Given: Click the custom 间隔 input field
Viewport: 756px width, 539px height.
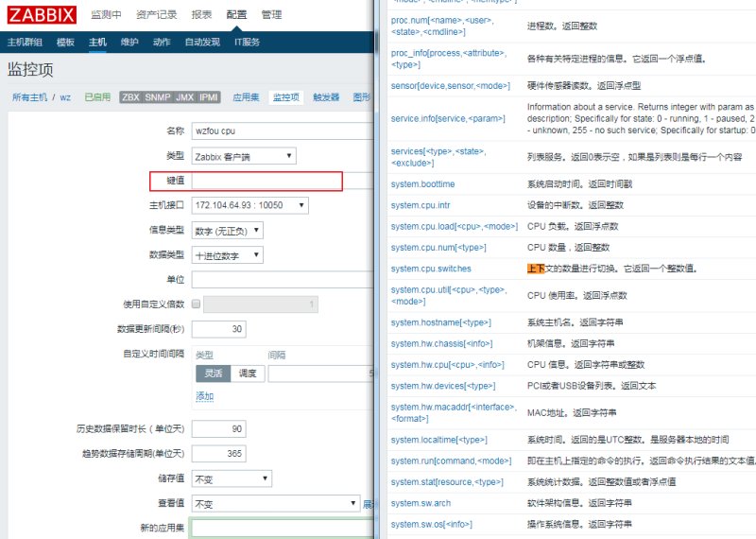Looking at the screenshot, I should [320, 374].
